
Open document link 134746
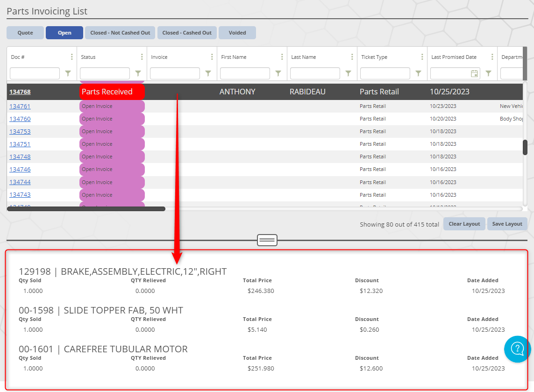[20, 169]
